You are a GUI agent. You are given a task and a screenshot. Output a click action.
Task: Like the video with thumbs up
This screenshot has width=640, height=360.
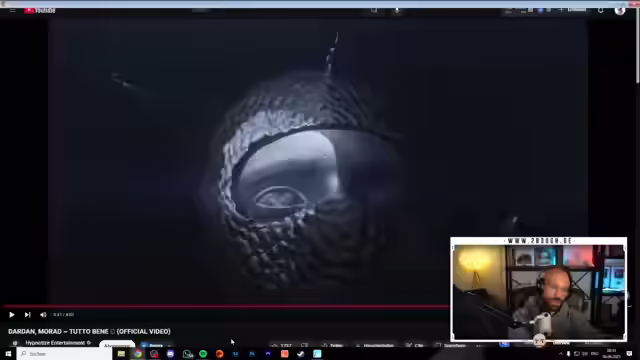(282, 345)
